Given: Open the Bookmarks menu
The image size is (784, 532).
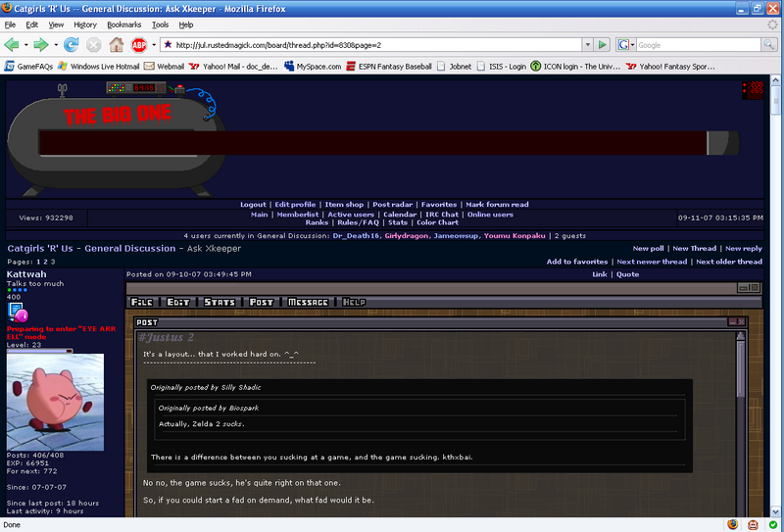Looking at the screenshot, I should (123, 24).
